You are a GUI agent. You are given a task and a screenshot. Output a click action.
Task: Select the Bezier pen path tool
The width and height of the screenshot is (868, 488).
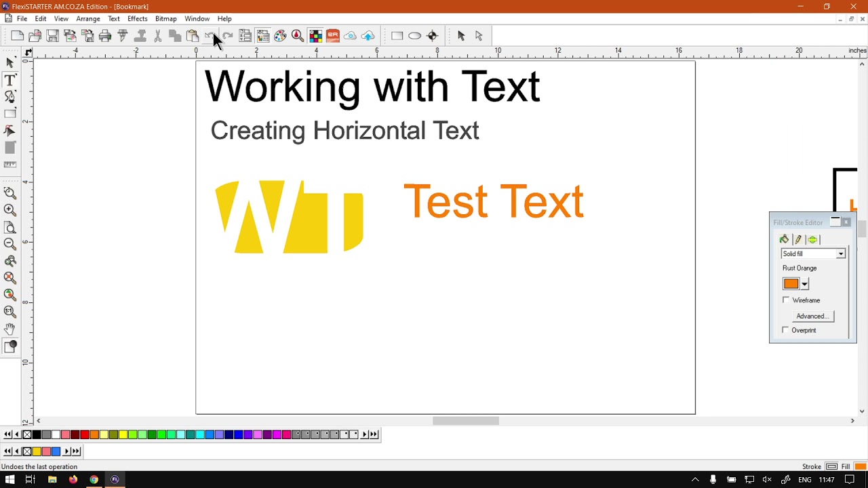coord(10,97)
